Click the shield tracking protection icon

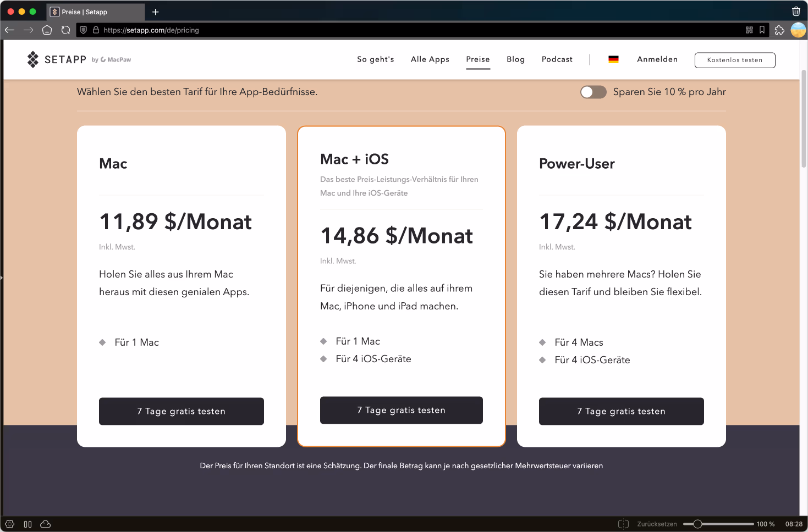[84, 30]
